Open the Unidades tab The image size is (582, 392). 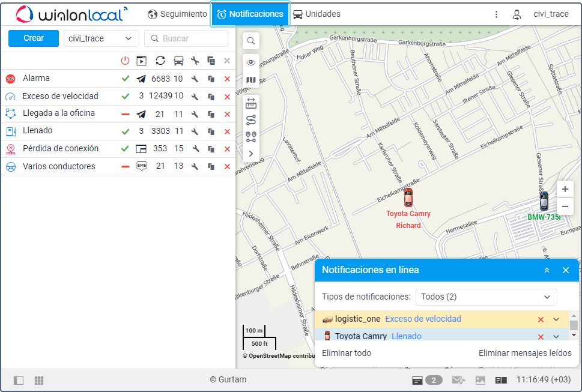click(317, 14)
